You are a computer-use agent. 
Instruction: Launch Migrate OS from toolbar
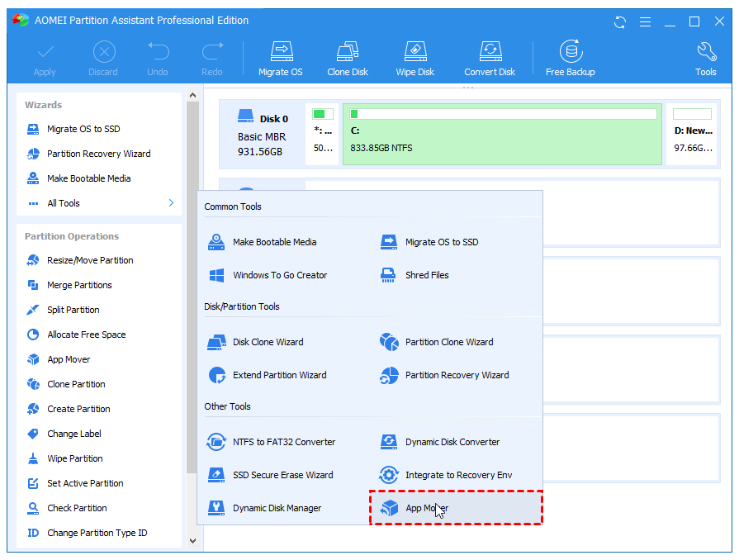281,59
